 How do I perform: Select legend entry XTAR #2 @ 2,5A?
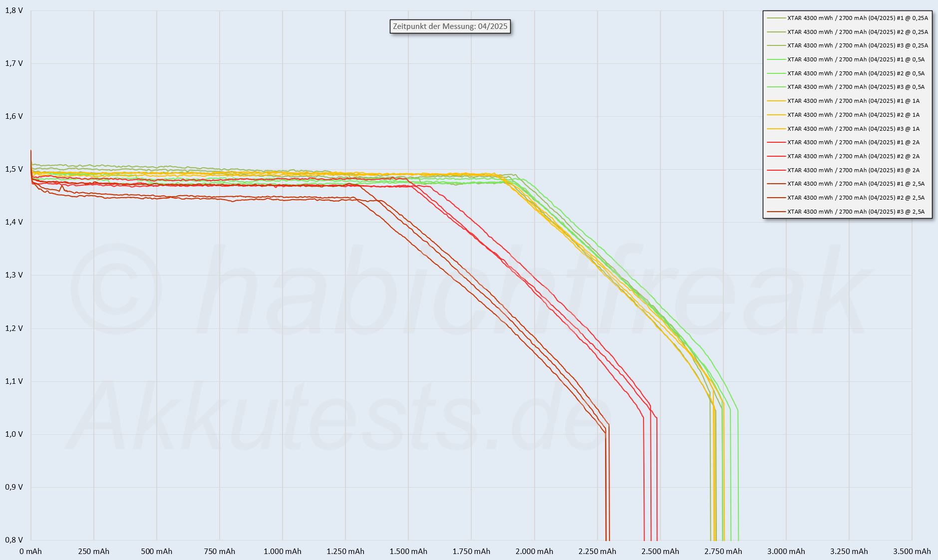[x=846, y=198]
